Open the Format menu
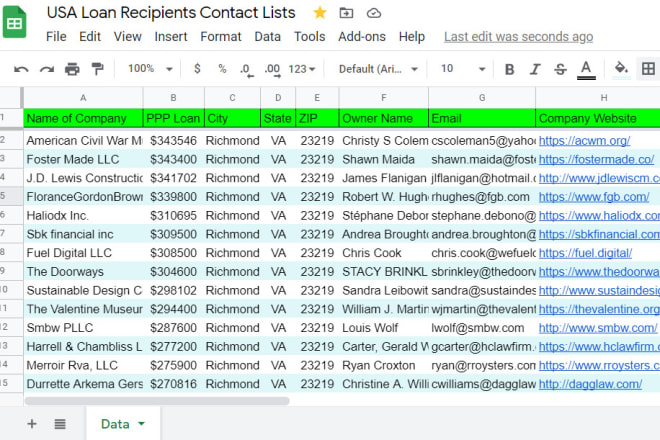Image resolution: width=660 pixels, height=440 pixels. coord(221,37)
